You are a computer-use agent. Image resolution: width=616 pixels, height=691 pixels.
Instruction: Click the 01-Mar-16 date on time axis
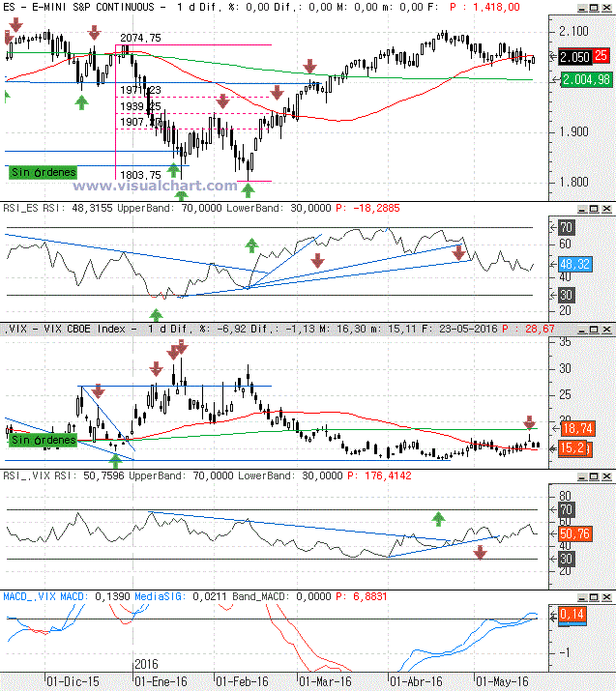(326, 681)
